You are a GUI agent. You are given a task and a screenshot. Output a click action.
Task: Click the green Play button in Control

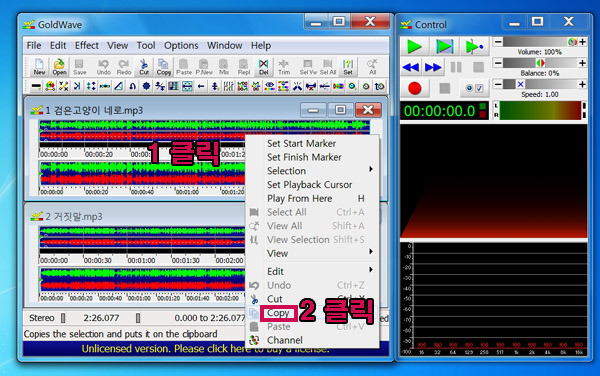coord(414,47)
